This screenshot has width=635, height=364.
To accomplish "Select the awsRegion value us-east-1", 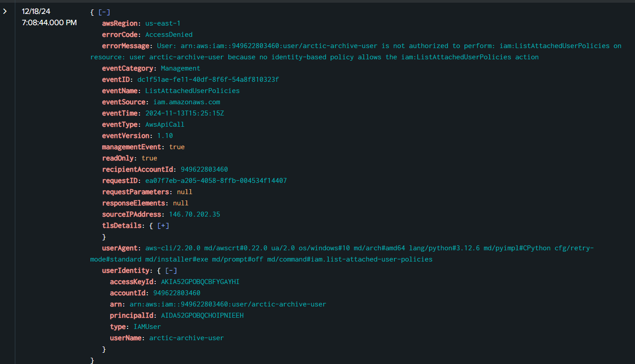I will pyautogui.click(x=163, y=23).
